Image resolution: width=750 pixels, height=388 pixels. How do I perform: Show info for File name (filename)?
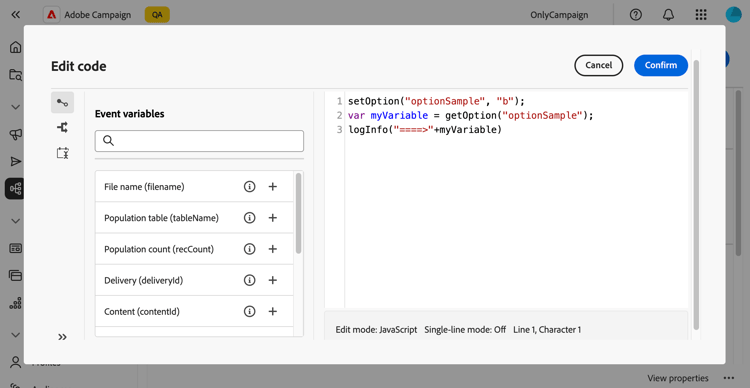tap(249, 187)
